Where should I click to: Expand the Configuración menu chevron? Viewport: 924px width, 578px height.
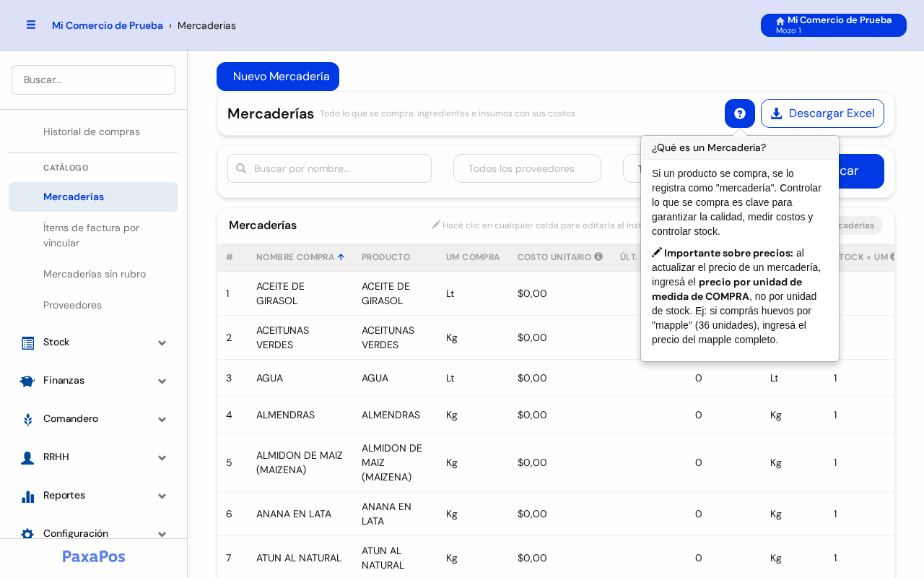coord(162,534)
